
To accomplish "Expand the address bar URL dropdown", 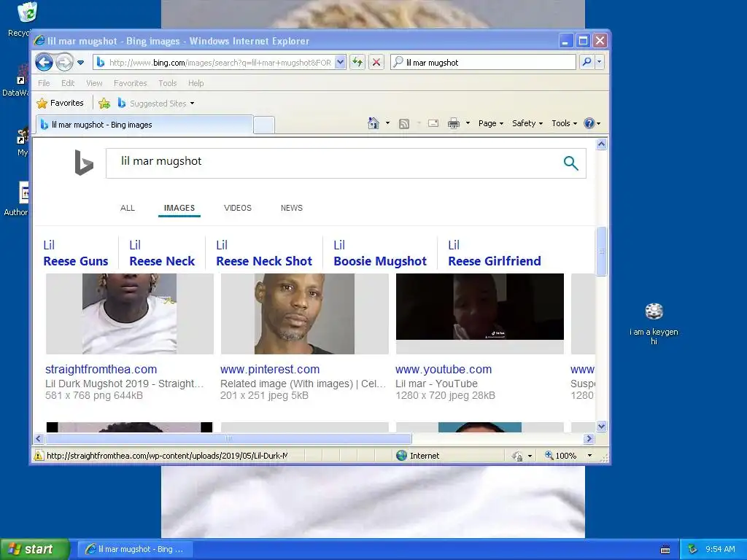I will [340, 62].
